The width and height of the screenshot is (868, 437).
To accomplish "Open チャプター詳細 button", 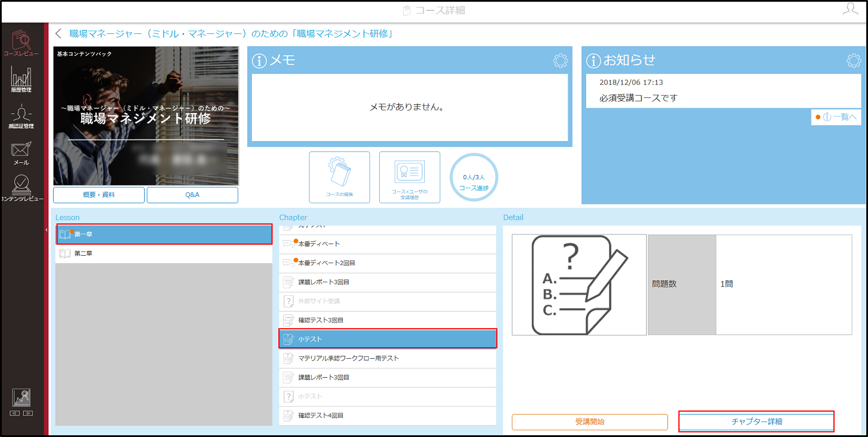I will [x=757, y=422].
